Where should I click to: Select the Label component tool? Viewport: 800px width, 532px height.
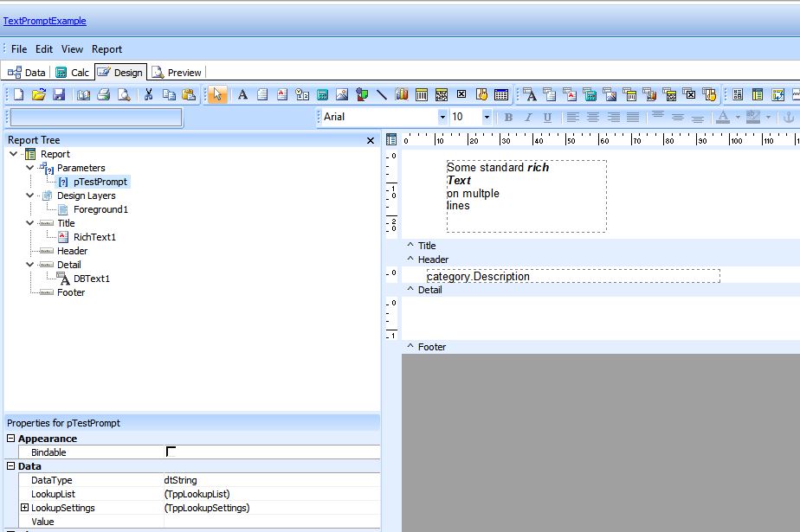coord(242,95)
